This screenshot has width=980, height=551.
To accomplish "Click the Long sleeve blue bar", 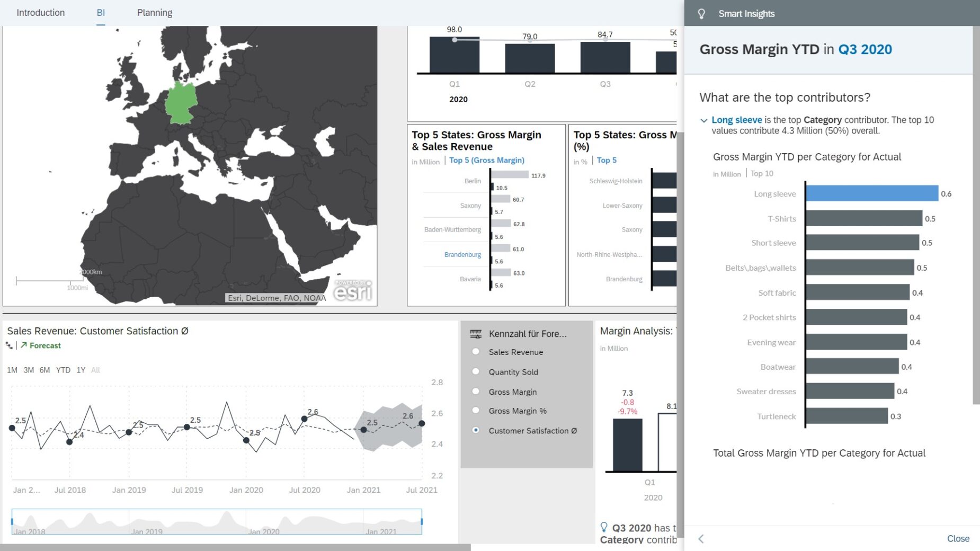I will [871, 193].
